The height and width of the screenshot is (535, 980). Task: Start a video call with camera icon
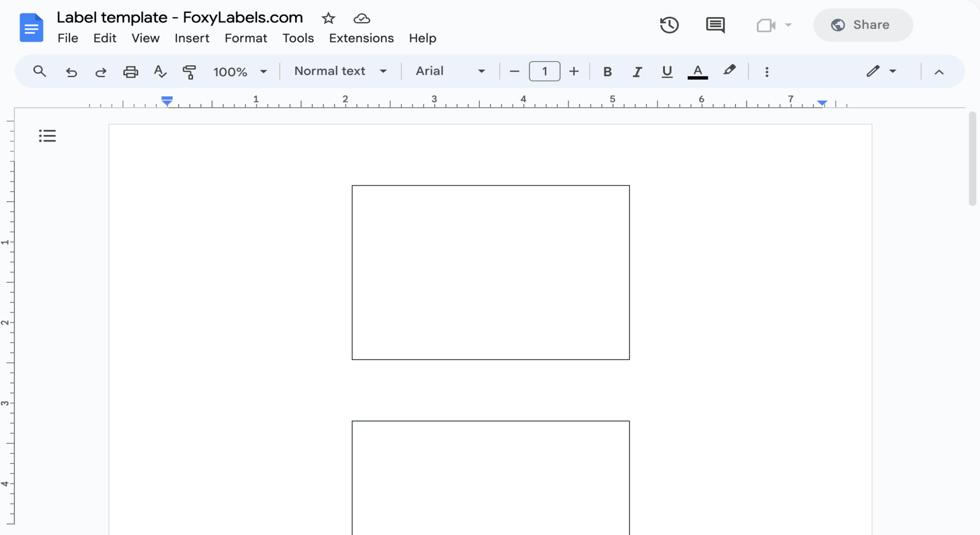pos(766,25)
